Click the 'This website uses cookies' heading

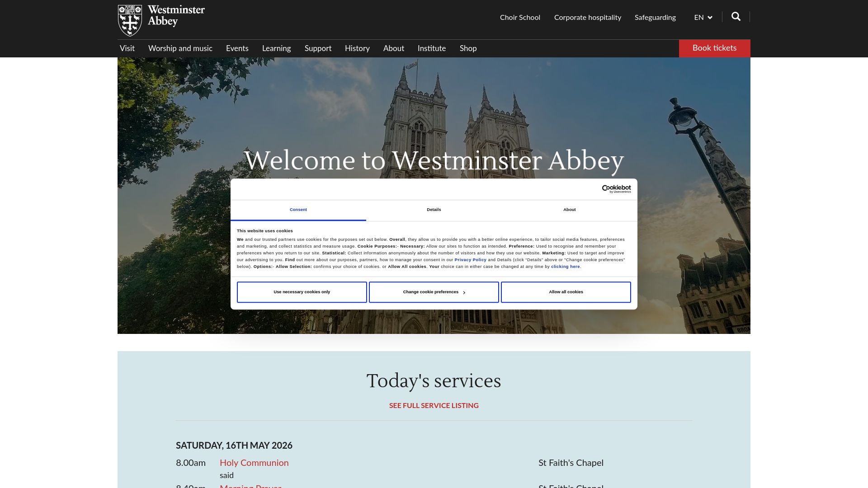tap(265, 231)
